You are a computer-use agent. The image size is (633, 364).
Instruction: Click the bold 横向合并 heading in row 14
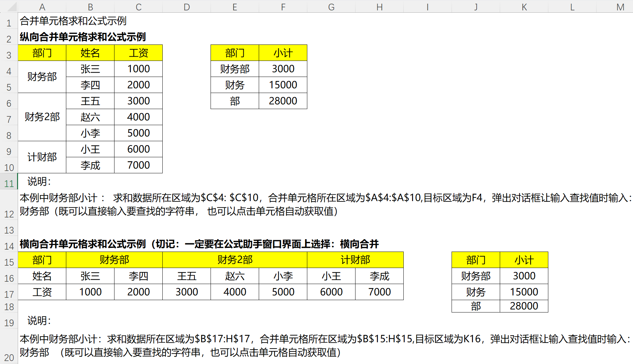[x=199, y=244]
